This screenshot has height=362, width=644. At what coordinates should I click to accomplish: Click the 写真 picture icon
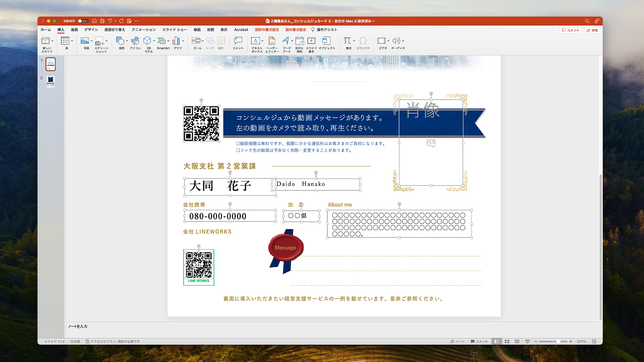(85, 41)
